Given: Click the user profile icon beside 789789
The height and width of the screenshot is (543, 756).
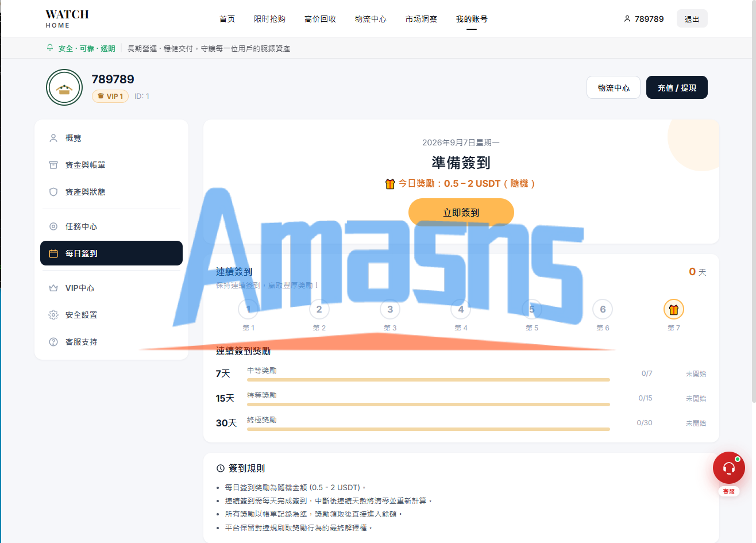Looking at the screenshot, I should (627, 19).
